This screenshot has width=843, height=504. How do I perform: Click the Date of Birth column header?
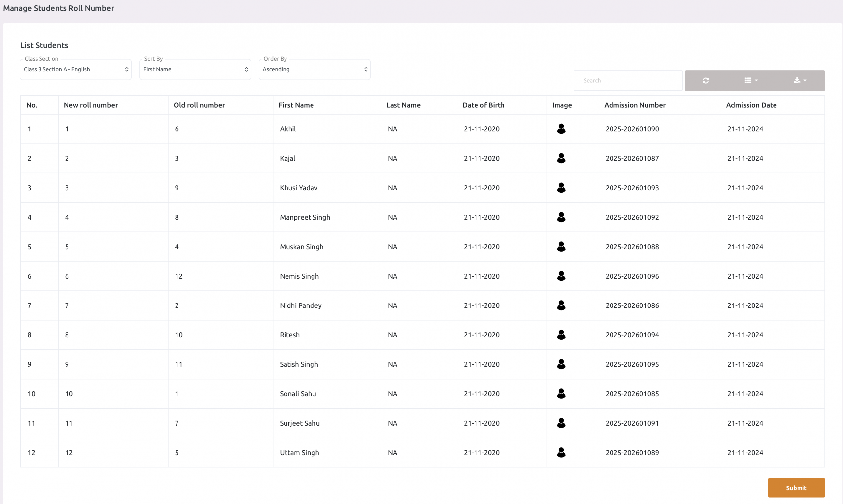[x=483, y=105]
